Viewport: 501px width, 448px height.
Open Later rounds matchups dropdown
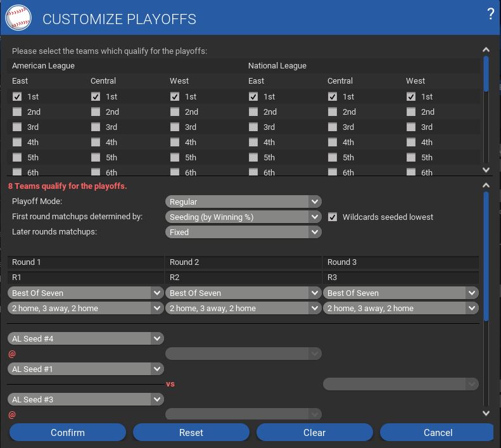(244, 232)
